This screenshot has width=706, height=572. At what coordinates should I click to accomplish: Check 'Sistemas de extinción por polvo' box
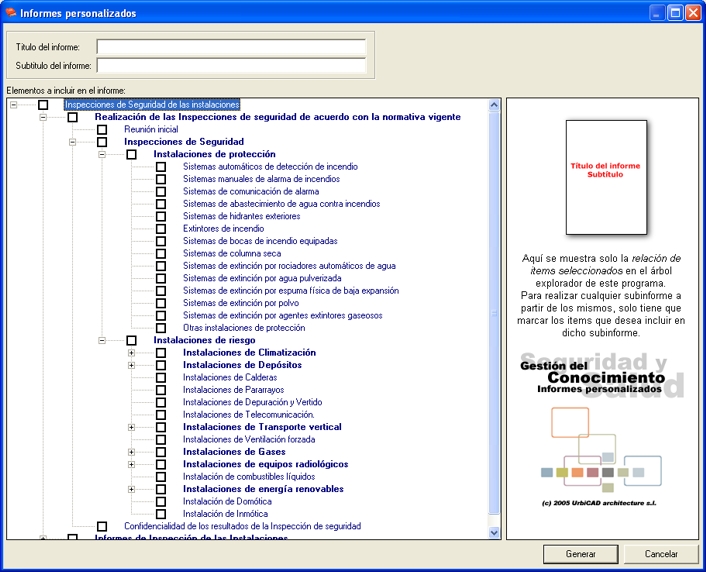click(161, 303)
